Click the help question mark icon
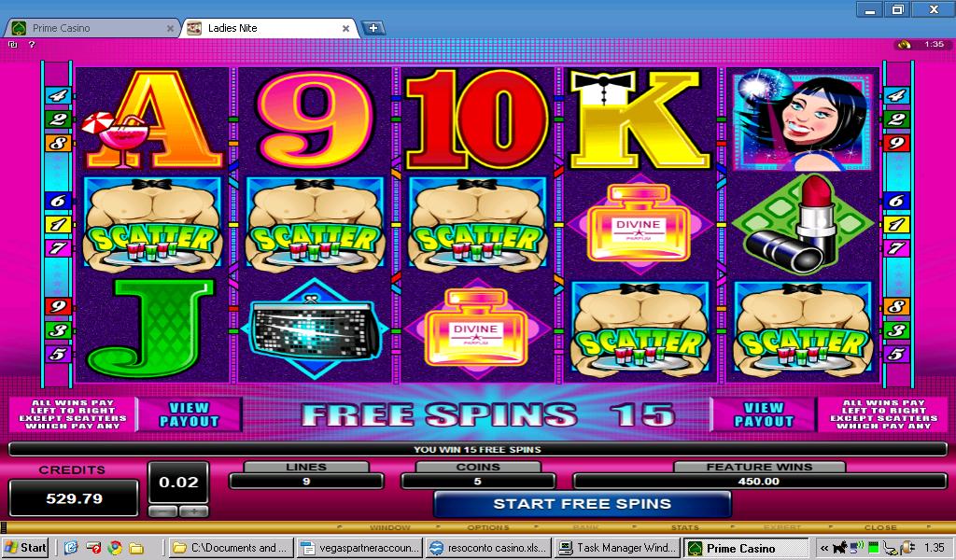 [32, 45]
